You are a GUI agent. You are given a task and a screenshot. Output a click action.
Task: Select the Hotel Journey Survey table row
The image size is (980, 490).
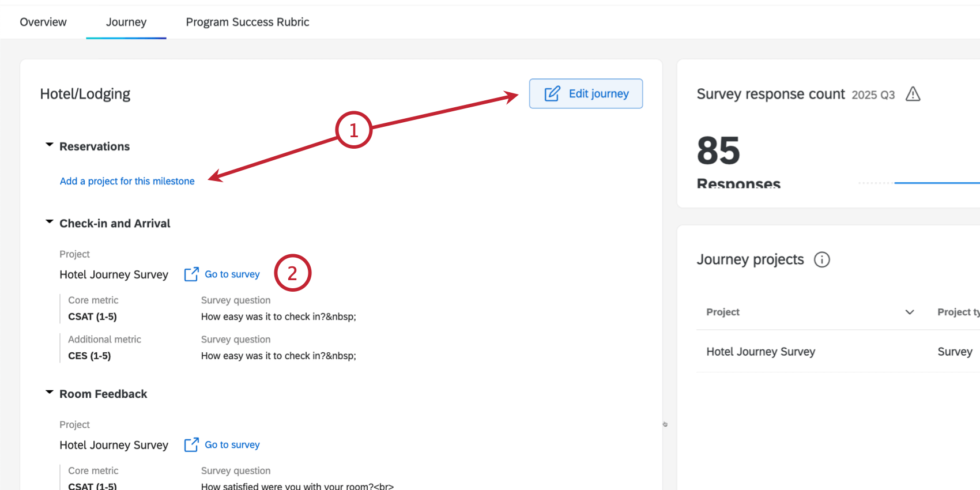click(x=760, y=352)
